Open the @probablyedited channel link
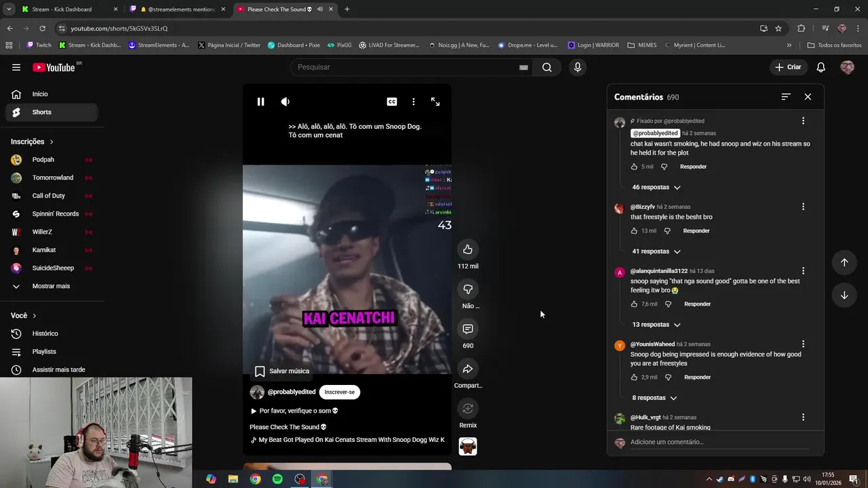 click(292, 392)
